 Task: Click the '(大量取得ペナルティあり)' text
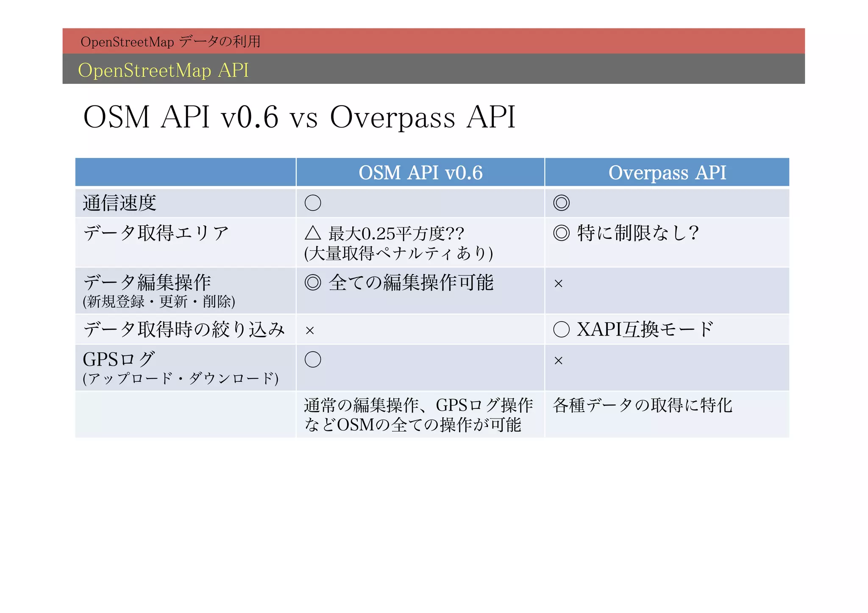pyautogui.click(x=399, y=253)
